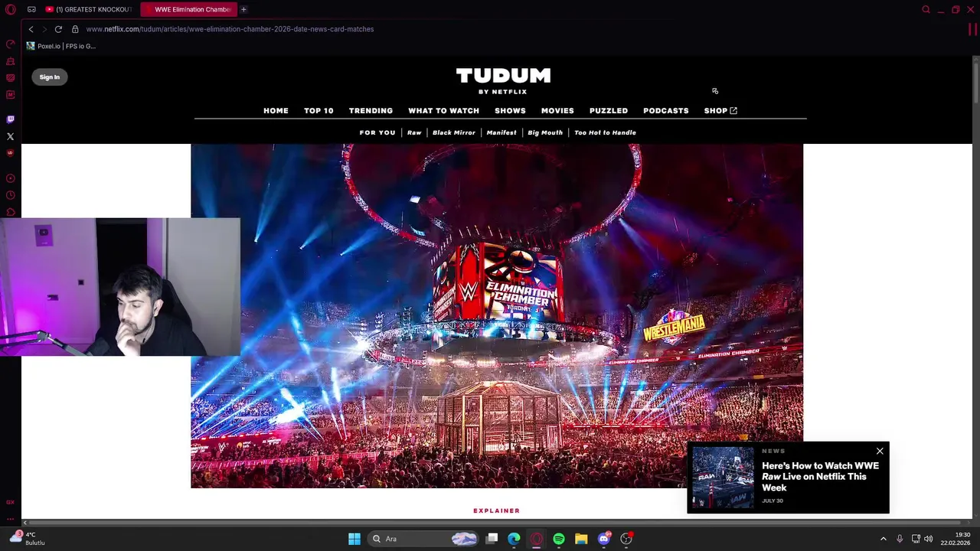
Task: Open the WWE Raw popup thumbnail
Action: 723,478
